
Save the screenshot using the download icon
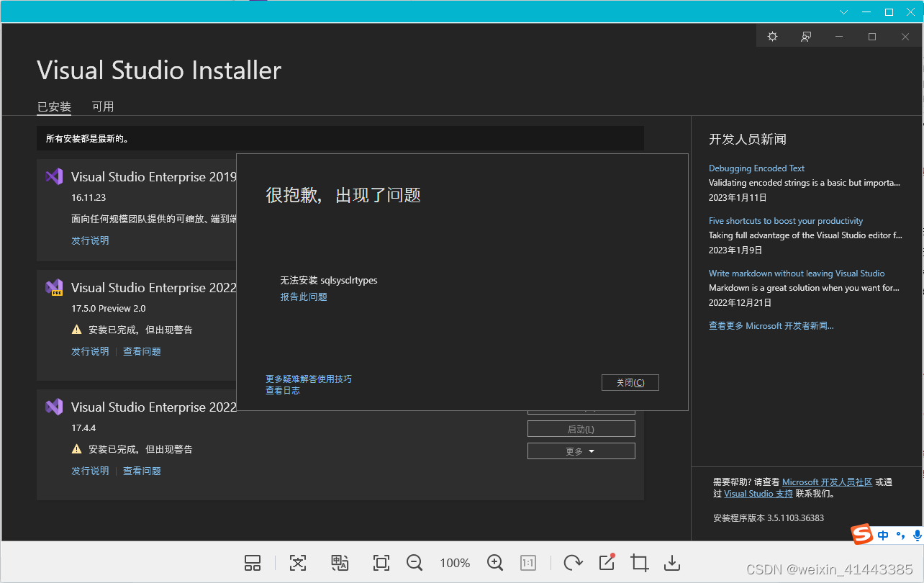[x=672, y=563]
